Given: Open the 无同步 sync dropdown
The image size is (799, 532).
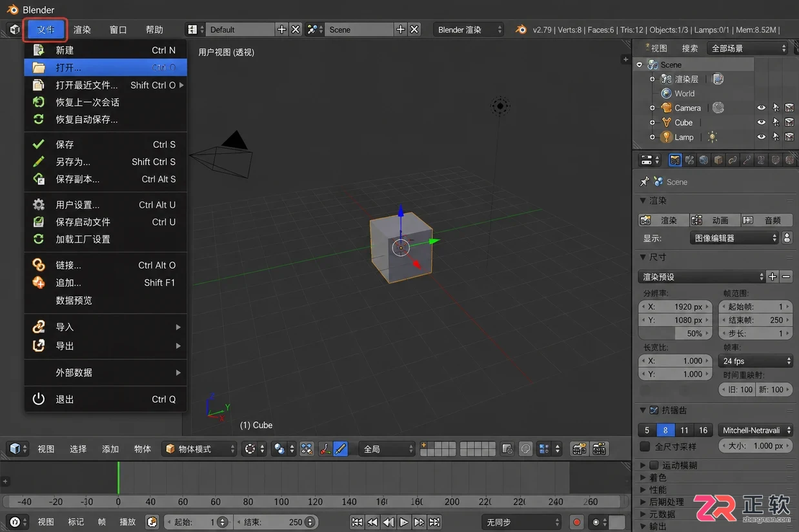Looking at the screenshot, I should [521, 522].
